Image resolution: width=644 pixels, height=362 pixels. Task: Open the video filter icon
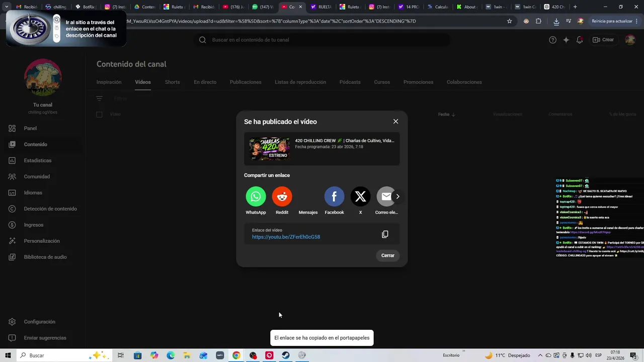point(99,99)
